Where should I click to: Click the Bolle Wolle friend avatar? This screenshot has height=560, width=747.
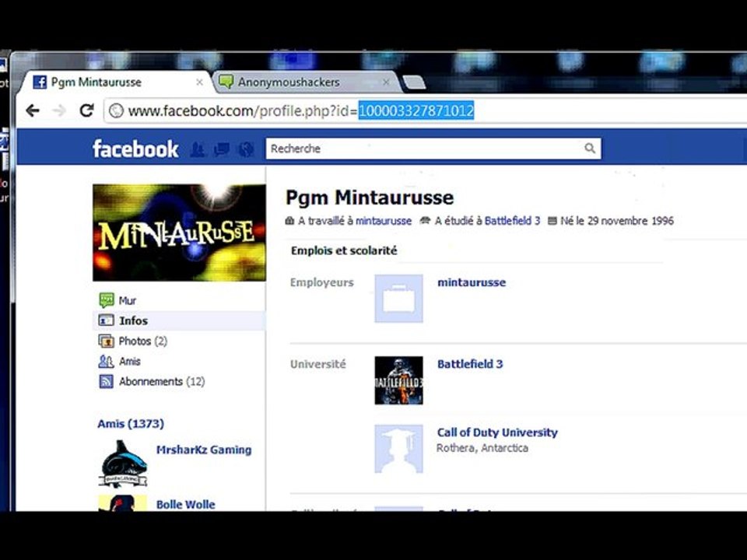[x=123, y=503]
